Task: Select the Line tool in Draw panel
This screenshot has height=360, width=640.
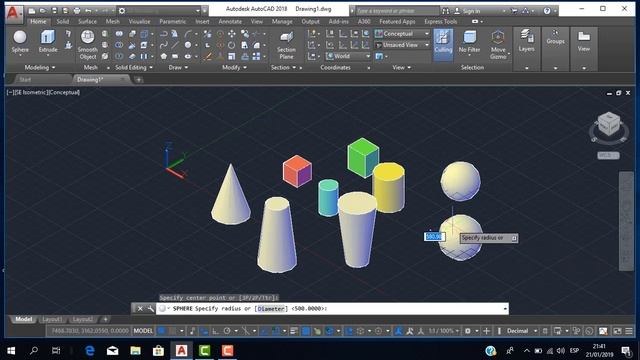Action: point(175,45)
